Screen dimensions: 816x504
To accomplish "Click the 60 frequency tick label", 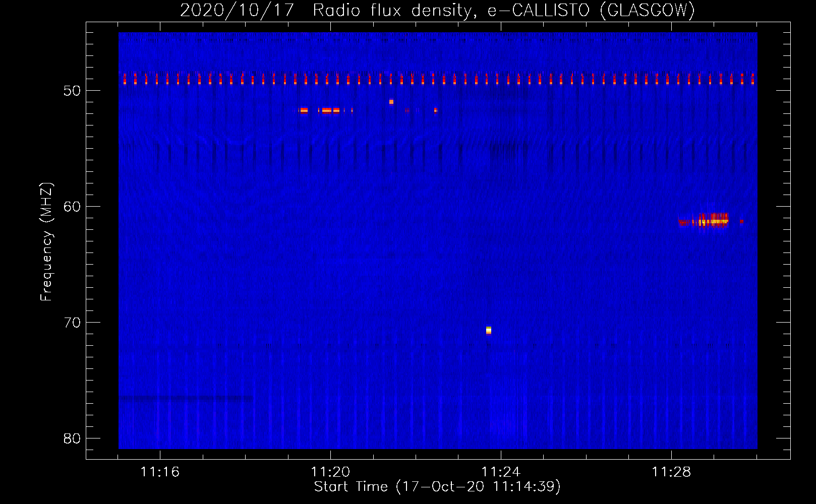I will pos(73,207).
